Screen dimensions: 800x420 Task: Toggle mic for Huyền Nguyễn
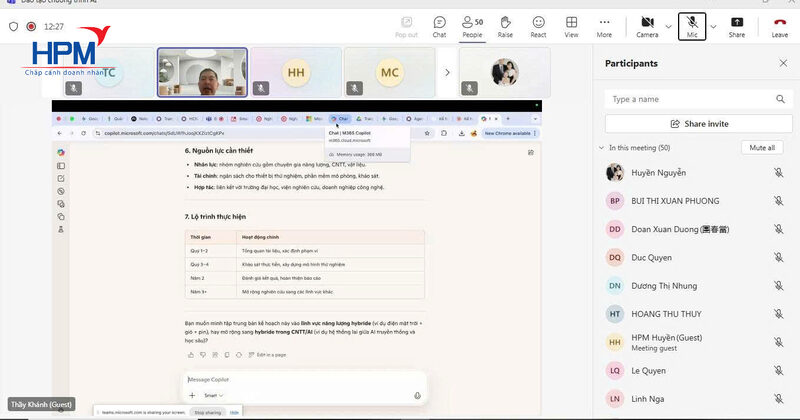point(778,173)
